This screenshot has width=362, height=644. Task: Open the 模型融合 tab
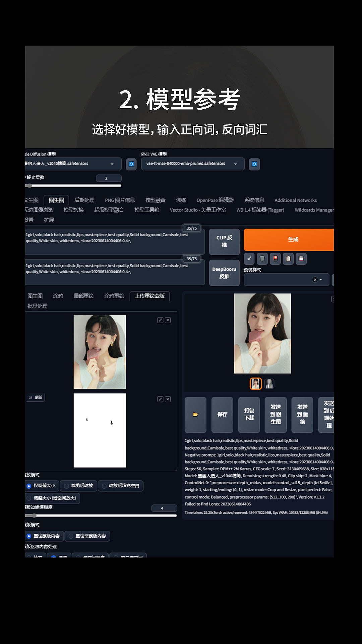(155, 200)
